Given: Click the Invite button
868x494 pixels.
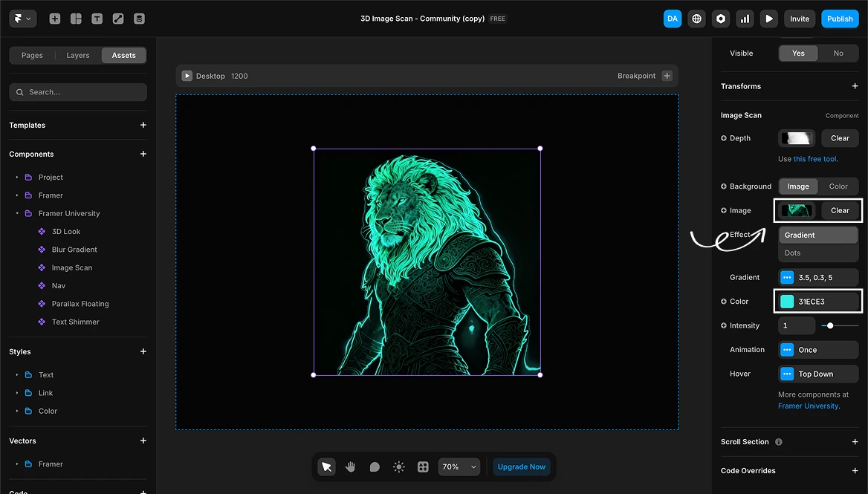Looking at the screenshot, I should pos(800,19).
